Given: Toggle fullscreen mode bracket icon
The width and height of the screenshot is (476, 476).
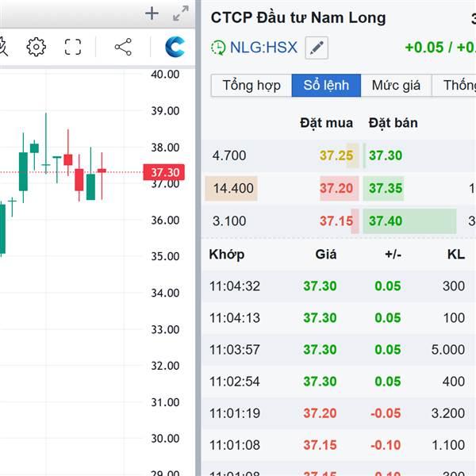Looking at the screenshot, I should 73,47.
